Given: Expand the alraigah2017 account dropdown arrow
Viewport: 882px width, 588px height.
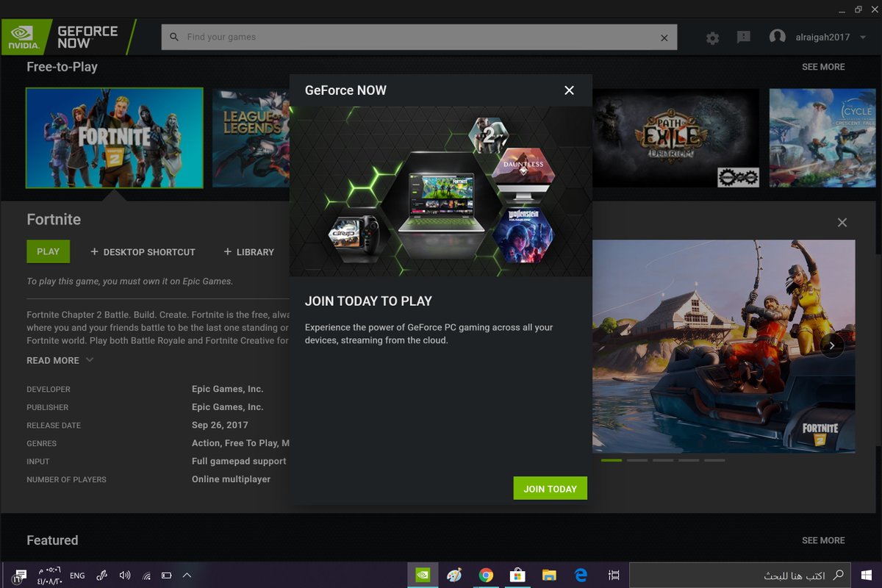Looking at the screenshot, I should tap(862, 37).
